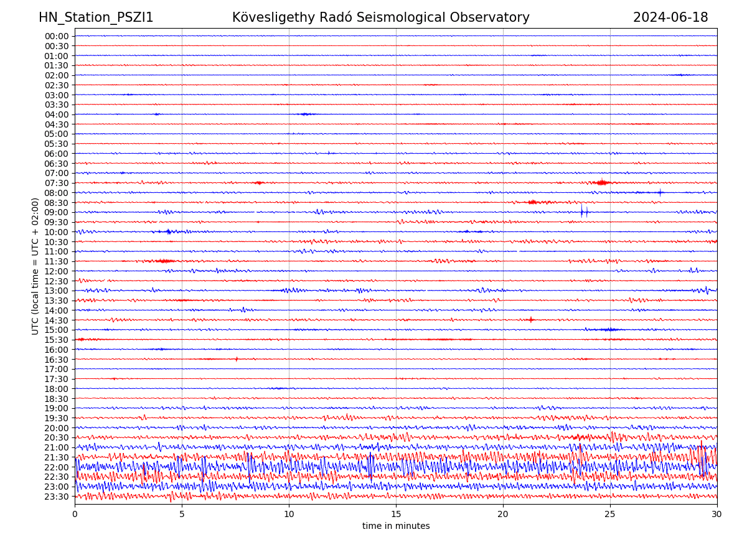Image resolution: width=747 pixels, height=560 pixels.
Task: Click the x-axis tick label 15
Action: pos(396,515)
